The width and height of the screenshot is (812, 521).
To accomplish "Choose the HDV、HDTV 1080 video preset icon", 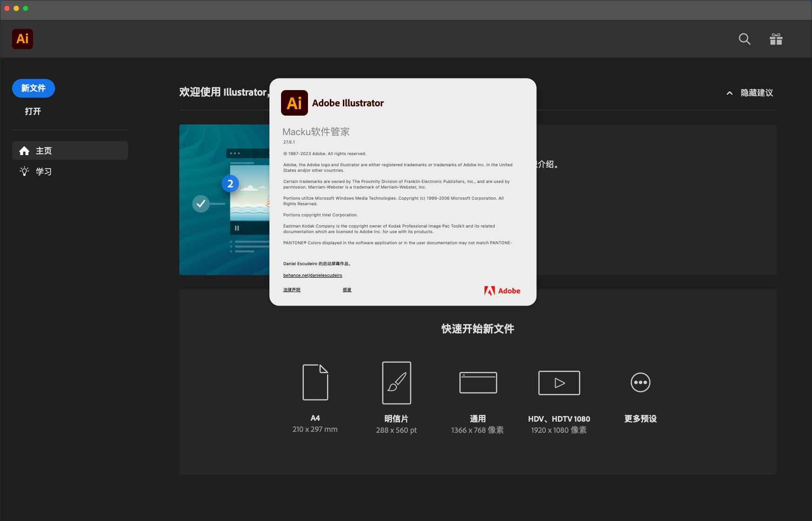I will tap(559, 383).
